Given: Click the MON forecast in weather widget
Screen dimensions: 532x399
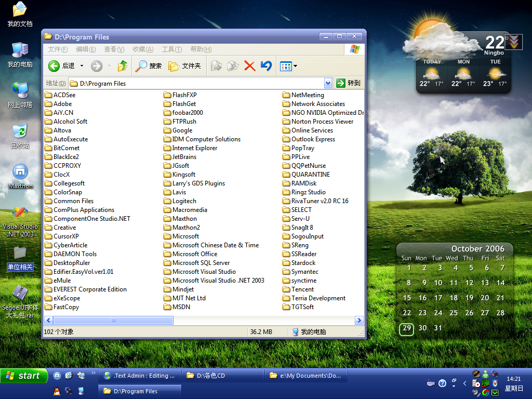Looking at the screenshot, I should point(463,74).
